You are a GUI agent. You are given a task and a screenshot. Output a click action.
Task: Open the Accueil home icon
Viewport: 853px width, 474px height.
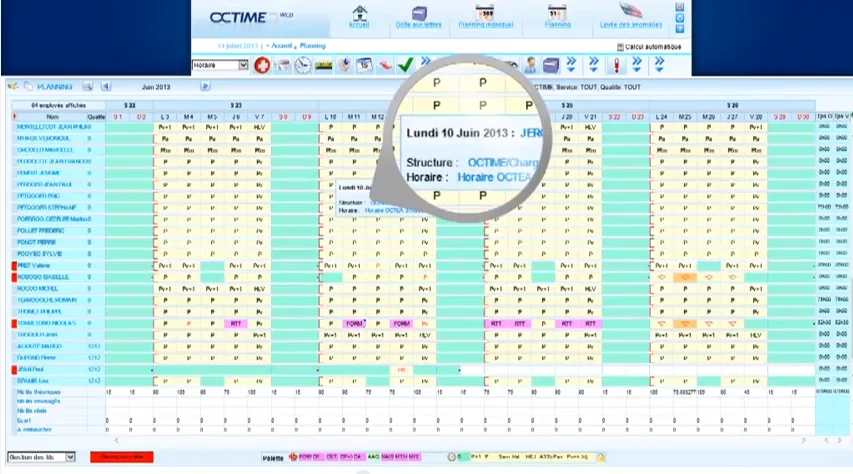[x=359, y=13]
